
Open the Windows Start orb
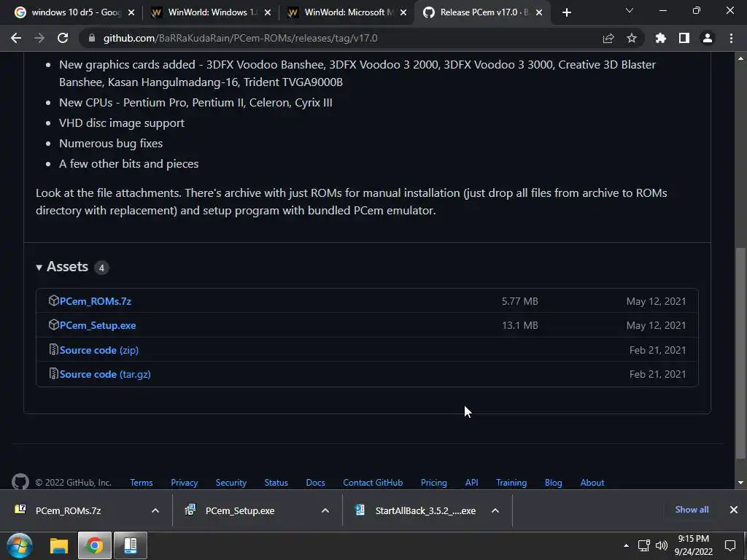coord(20,545)
